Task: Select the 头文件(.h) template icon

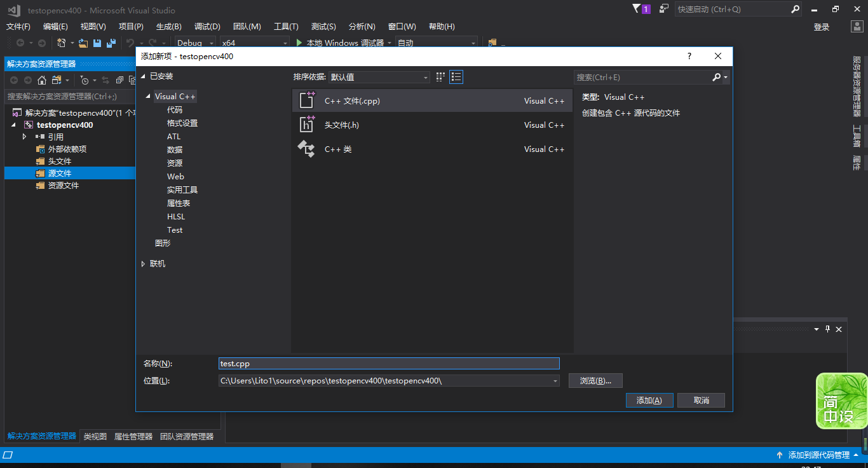Action: [x=307, y=125]
